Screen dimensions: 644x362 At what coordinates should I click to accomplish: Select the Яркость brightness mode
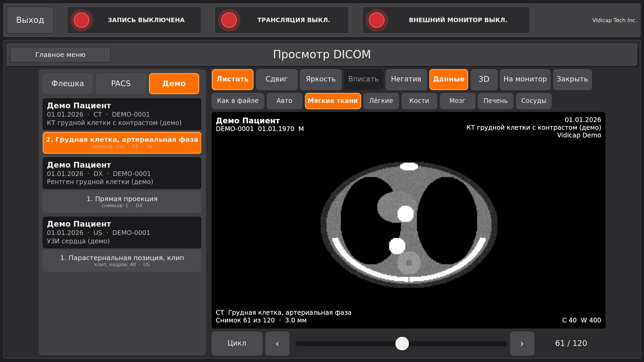coord(321,79)
